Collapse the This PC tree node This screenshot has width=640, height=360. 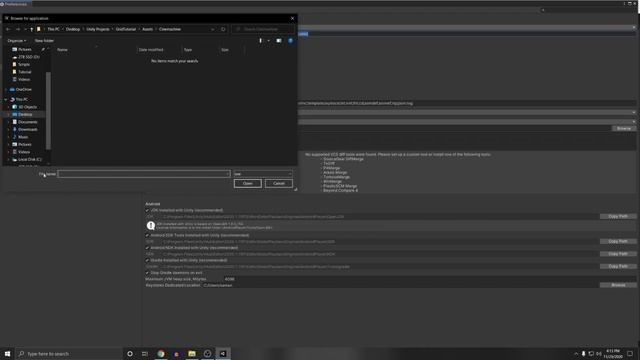pos(6,100)
